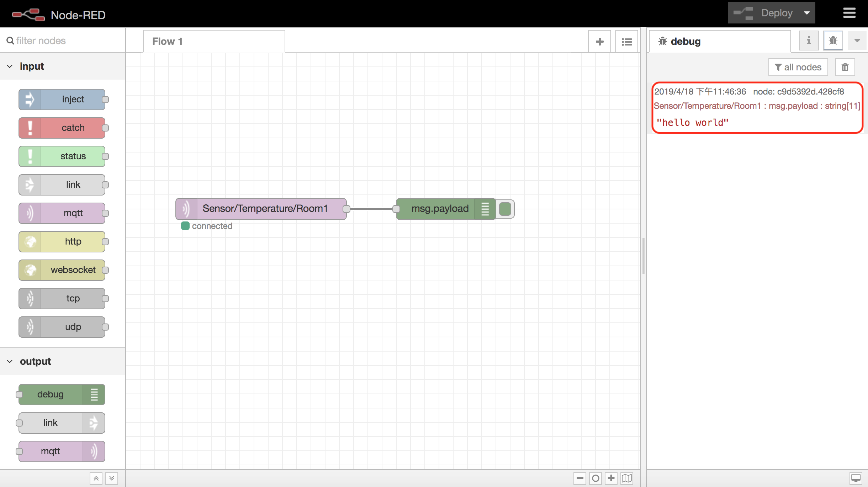
Task: Reset canvas zoom level
Action: [x=596, y=478]
